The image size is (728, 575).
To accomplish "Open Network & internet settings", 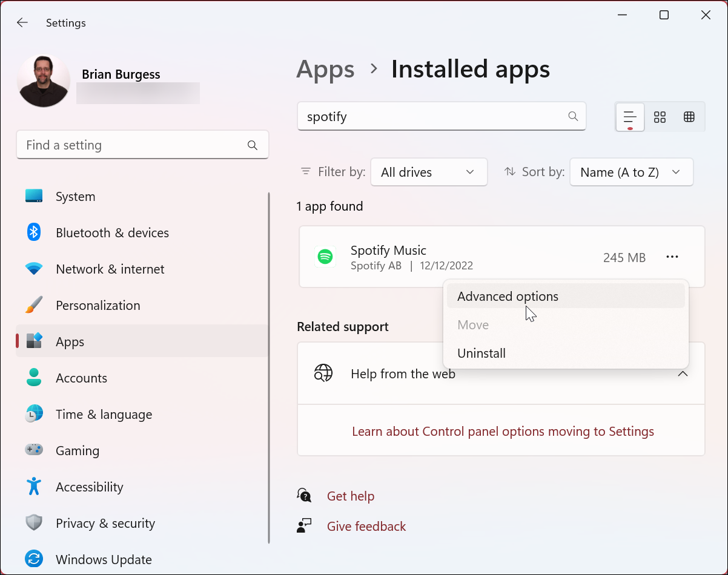I will pyautogui.click(x=142, y=269).
